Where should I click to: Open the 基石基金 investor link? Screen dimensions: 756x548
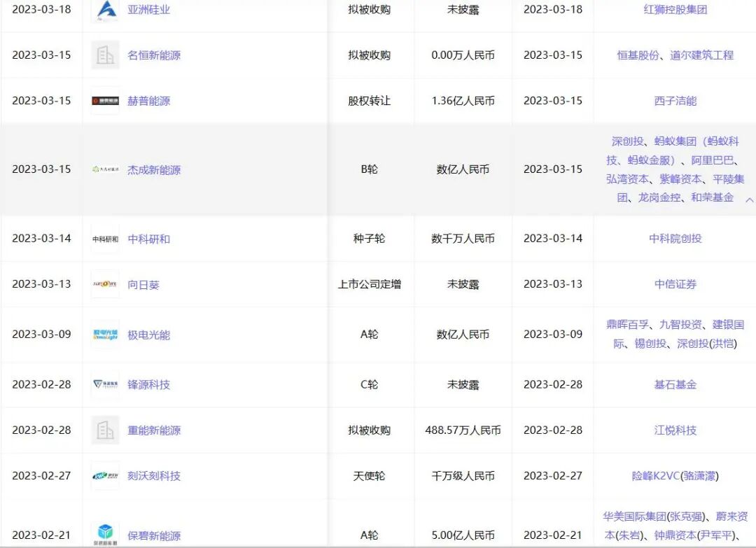pos(674,384)
